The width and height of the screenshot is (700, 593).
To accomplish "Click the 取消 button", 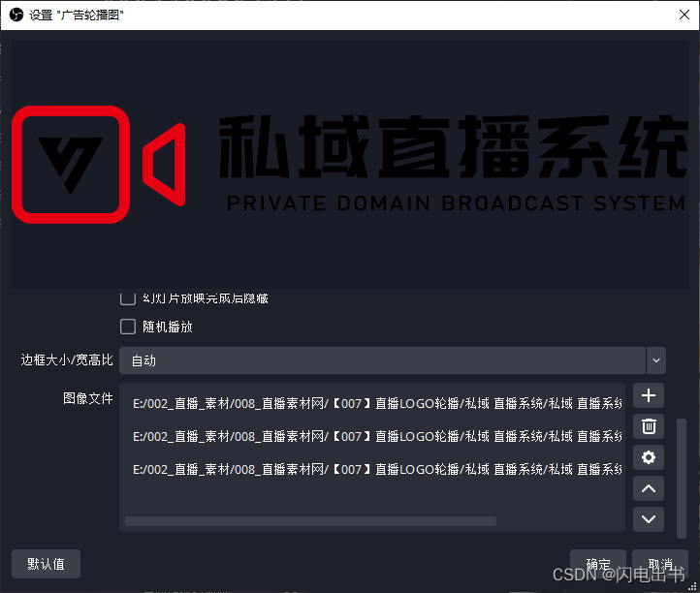I will click(660, 564).
